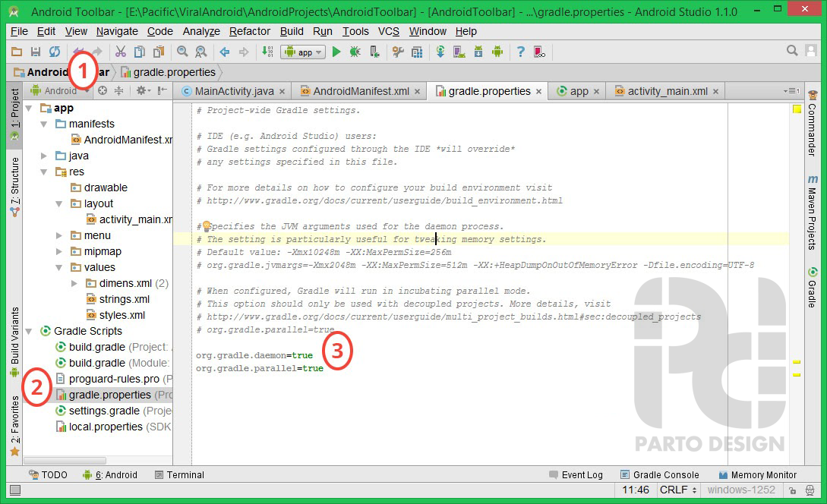Click the wrench Settings toolbar icon
Image resolution: width=827 pixels, height=504 pixels.
click(398, 52)
